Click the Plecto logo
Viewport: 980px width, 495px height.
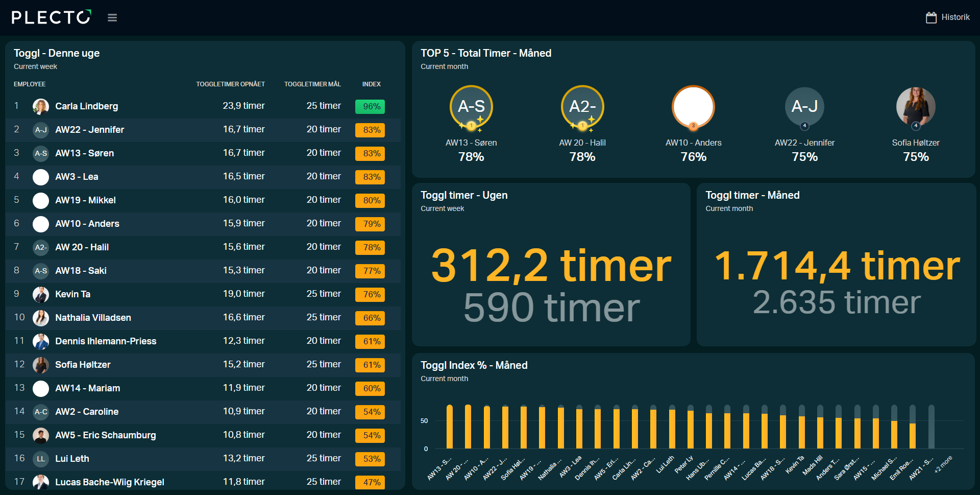click(51, 17)
